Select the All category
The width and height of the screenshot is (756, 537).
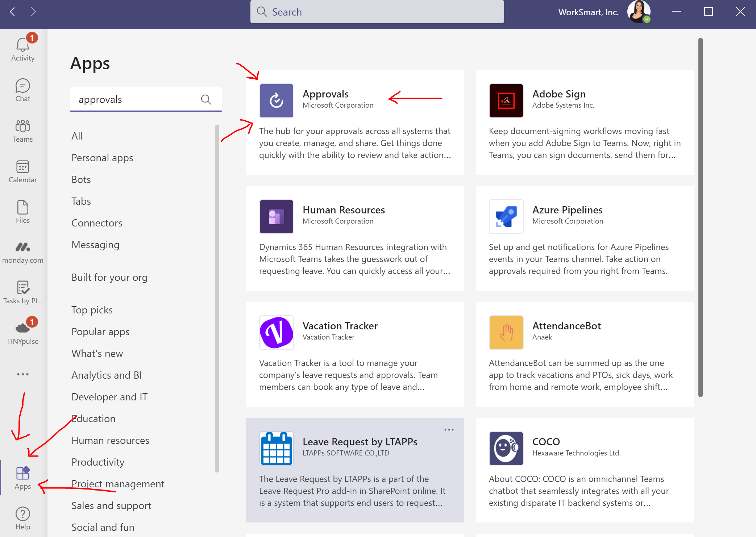coord(77,136)
